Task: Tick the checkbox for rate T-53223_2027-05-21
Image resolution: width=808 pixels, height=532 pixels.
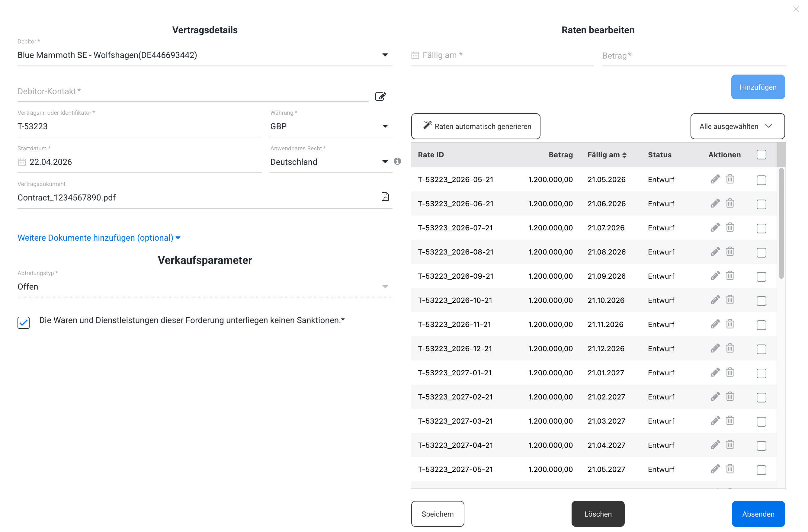Action: 761,470
